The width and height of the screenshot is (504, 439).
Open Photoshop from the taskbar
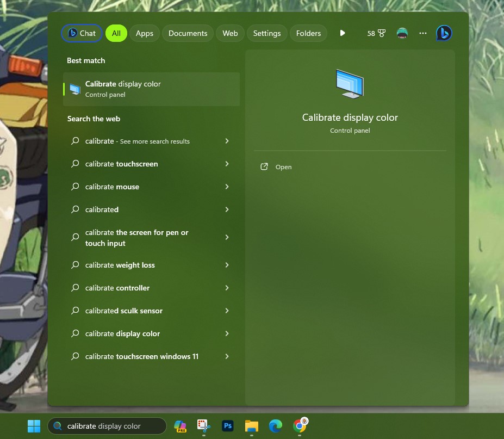pyautogui.click(x=228, y=426)
